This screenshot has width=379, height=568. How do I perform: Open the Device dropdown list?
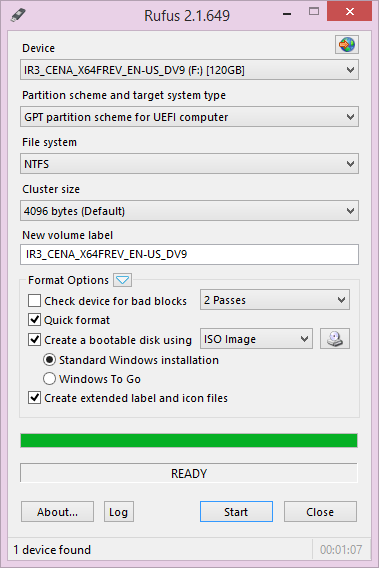click(x=189, y=70)
